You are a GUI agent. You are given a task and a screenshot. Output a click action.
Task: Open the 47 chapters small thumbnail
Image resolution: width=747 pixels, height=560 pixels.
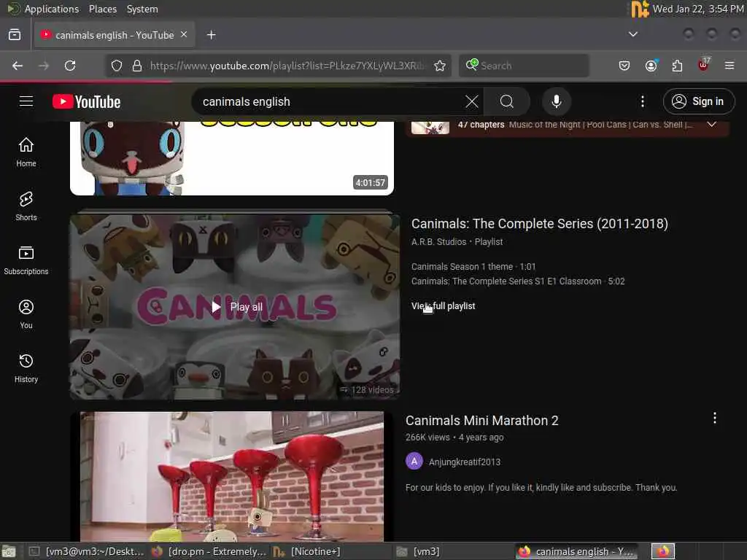click(430, 127)
